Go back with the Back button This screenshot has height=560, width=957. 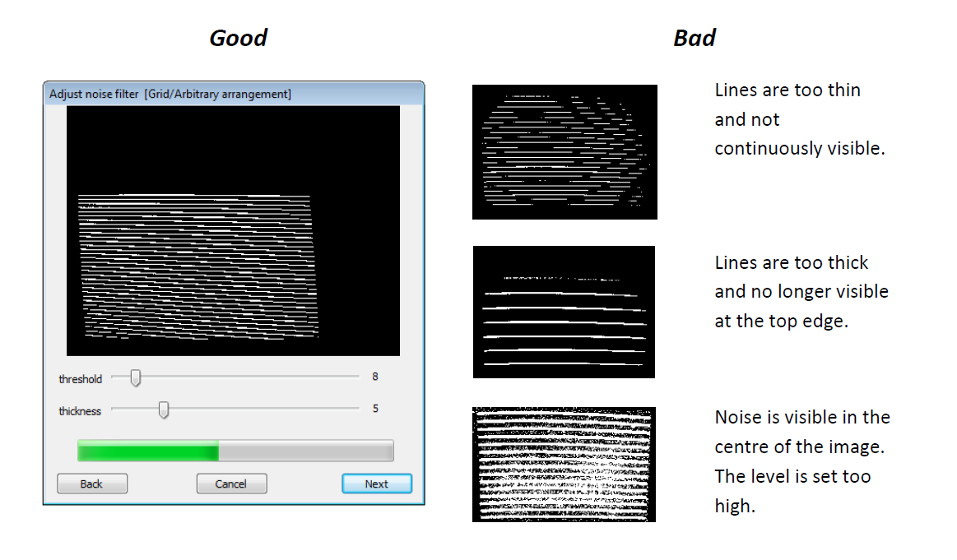(91, 484)
